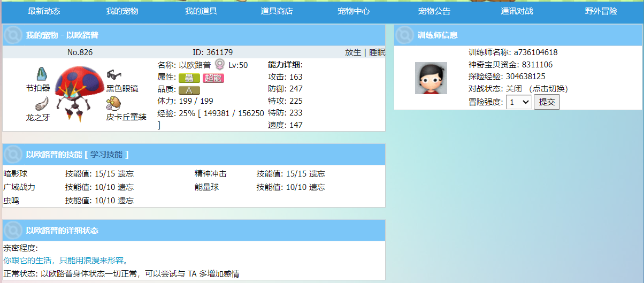The width and height of the screenshot is (644, 283).
Task: Go to 通讯对战 menu tab
Action: coord(517,11)
